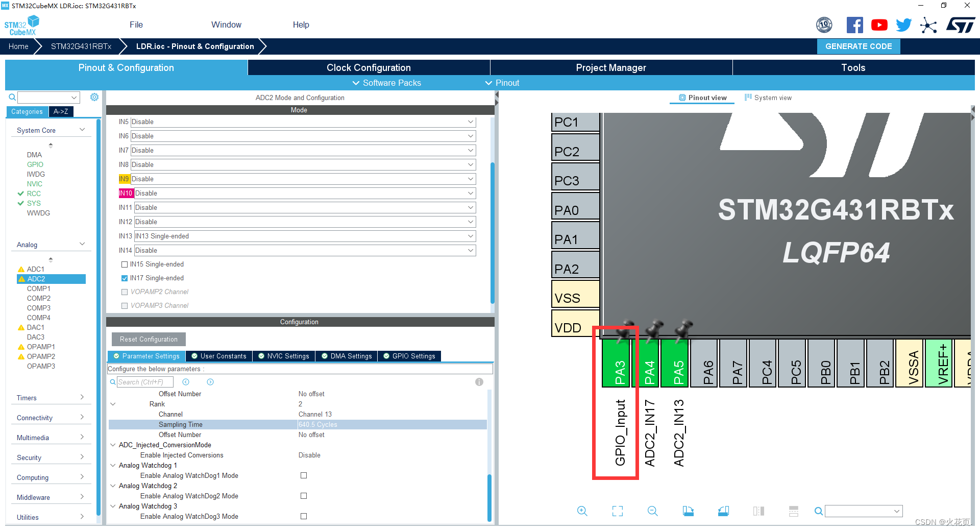
Task: Click the VREF+ pin
Action: pyautogui.click(x=939, y=364)
